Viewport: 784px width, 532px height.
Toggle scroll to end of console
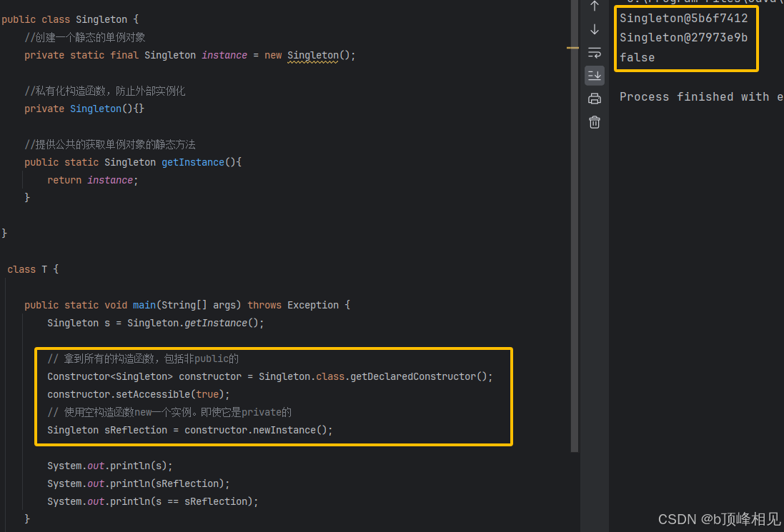[594, 75]
